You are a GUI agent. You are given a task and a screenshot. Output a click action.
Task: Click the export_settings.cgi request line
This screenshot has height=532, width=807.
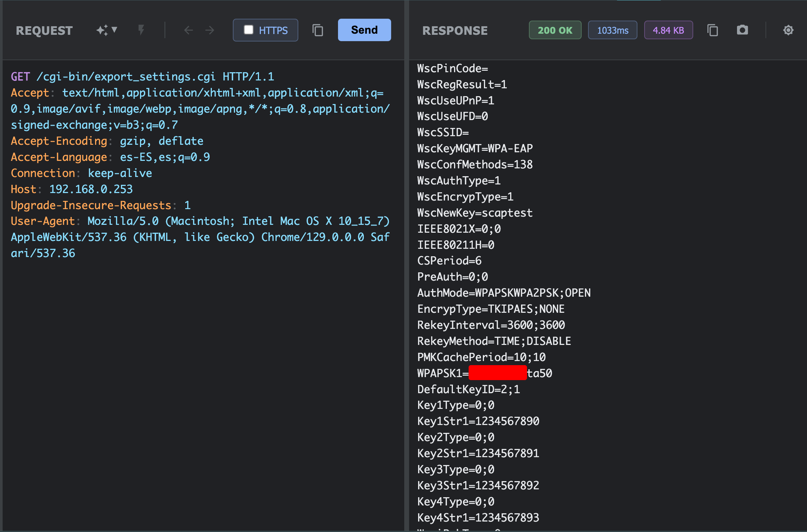142,76
